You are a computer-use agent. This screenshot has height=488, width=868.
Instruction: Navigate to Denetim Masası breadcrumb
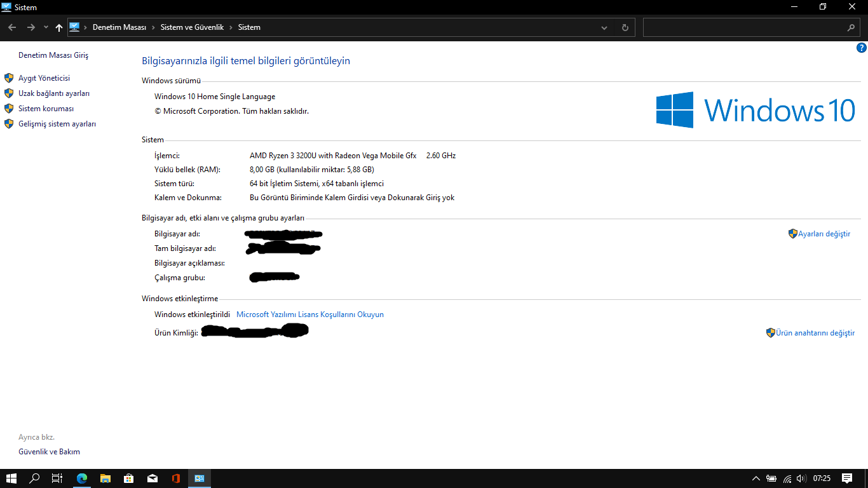[x=119, y=27]
